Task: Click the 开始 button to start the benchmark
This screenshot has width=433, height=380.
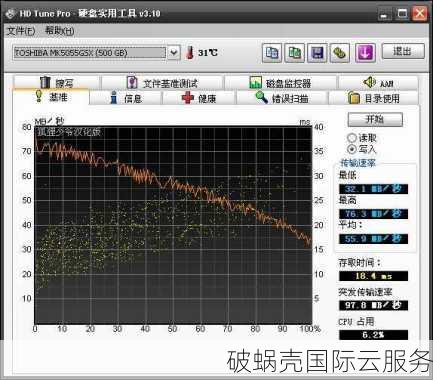Action: click(x=375, y=119)
